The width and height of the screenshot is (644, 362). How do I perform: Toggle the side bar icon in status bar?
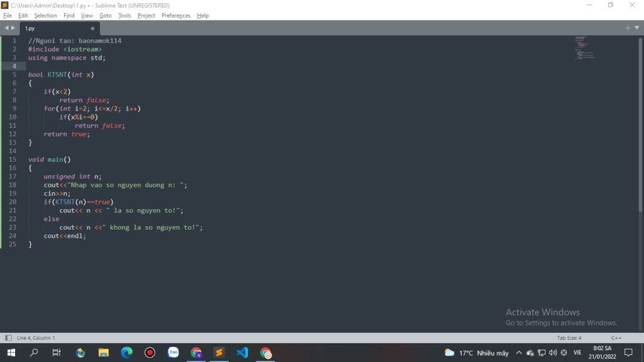click(x=8, y=337)
